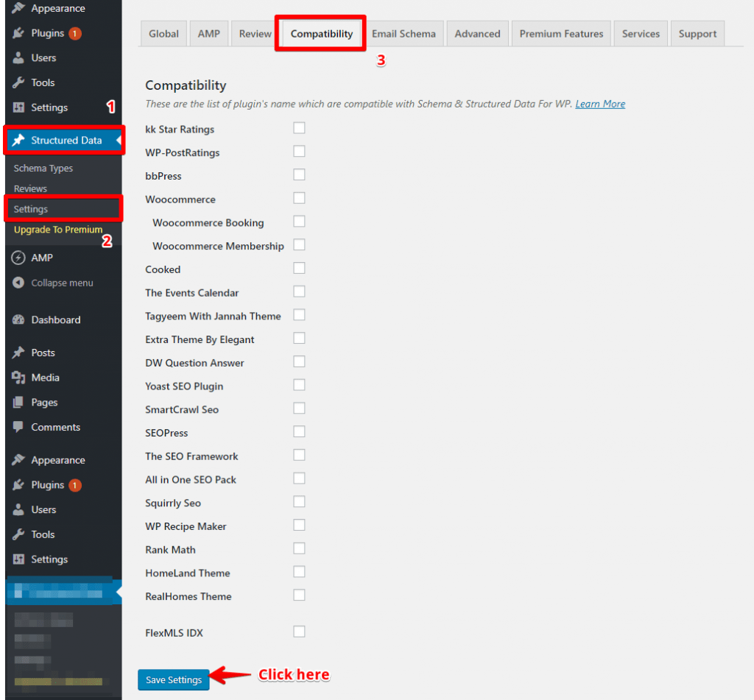This screenshot has height=700, width=754.
Task: Click the lower Plugins update count badge
Action: click(74, 485)
